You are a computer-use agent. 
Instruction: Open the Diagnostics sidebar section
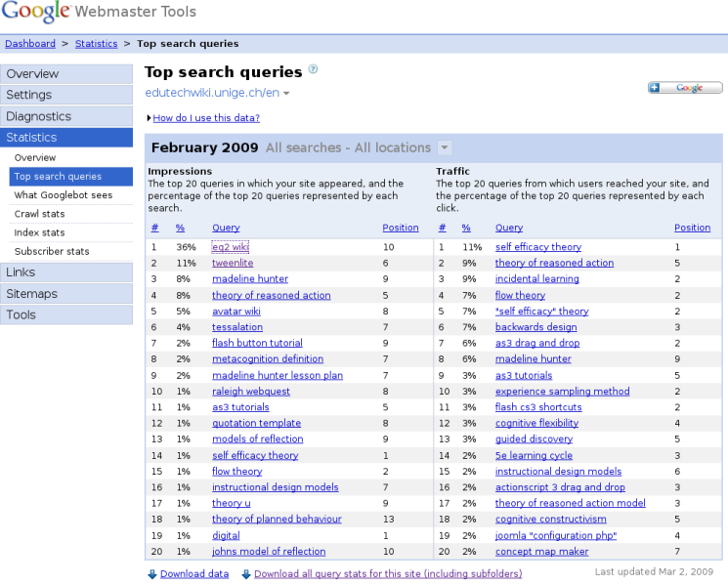[x=66, y=116]
